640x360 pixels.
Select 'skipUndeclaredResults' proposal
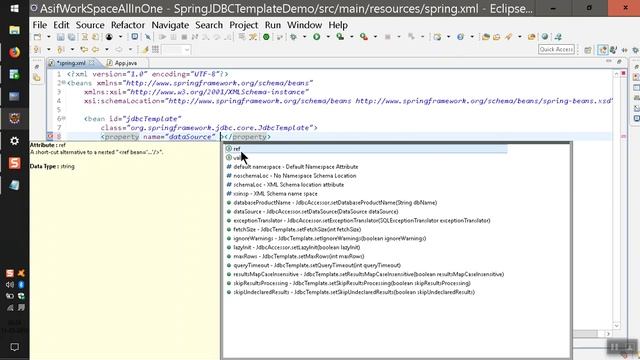pos(354,292)
